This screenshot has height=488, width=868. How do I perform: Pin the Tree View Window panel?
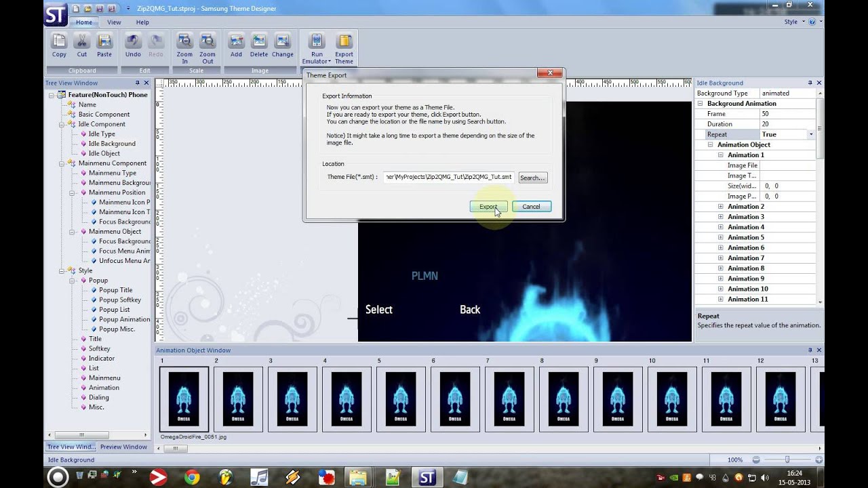[138, 83]
